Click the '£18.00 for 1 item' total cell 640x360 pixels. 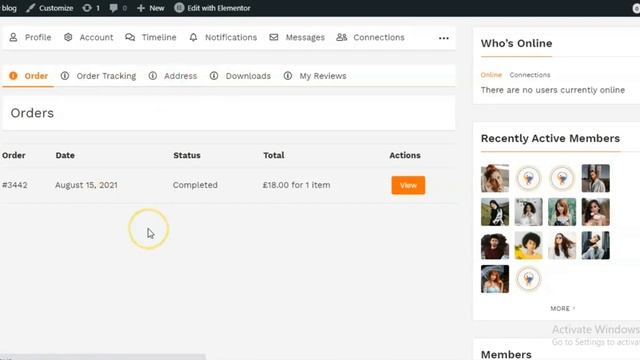click(x=296, y=185)
